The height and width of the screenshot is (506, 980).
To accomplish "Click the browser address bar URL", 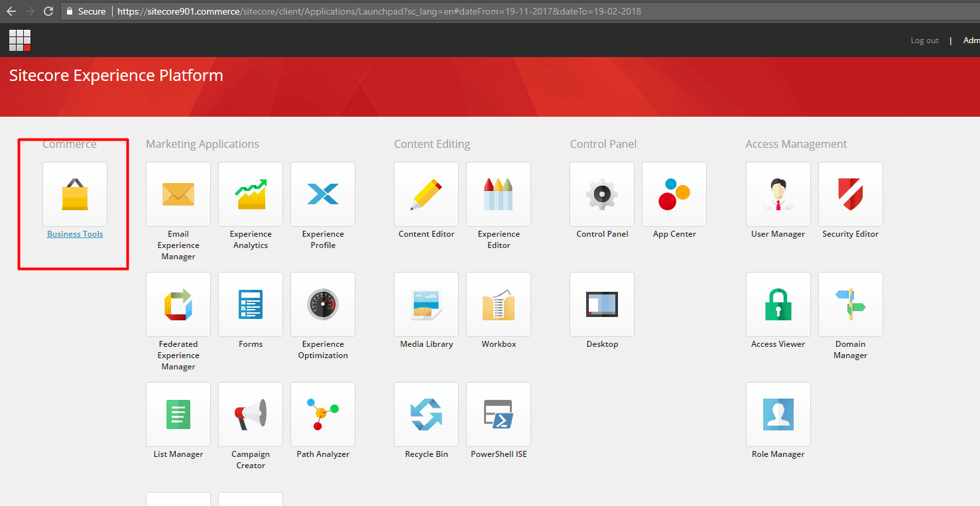I will click(x=379, y=11).
